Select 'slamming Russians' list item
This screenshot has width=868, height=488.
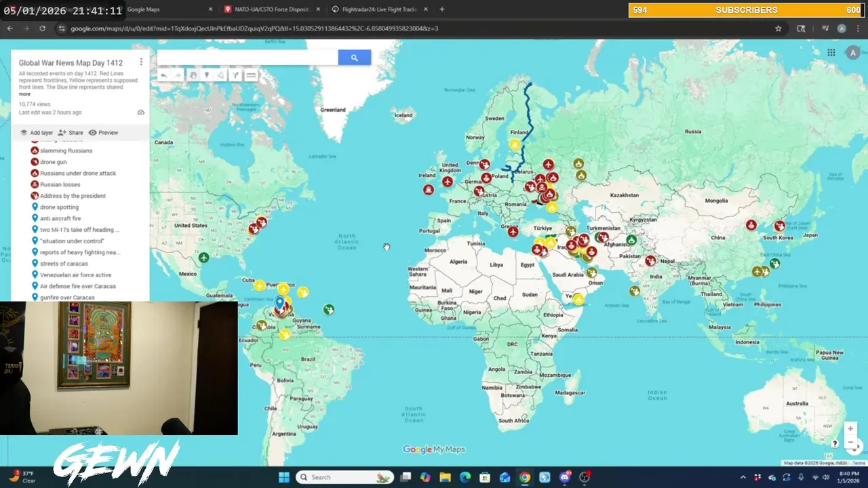[66, 150]
